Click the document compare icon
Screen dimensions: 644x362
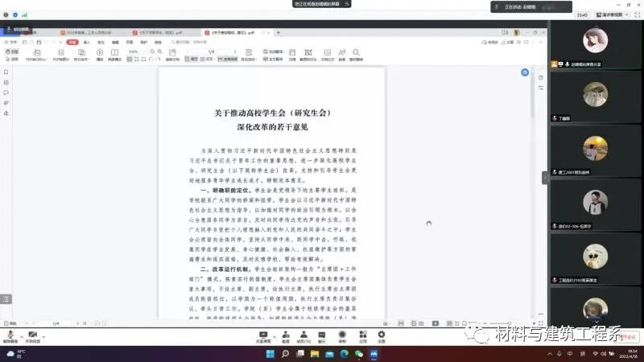(x=328, y=55)
